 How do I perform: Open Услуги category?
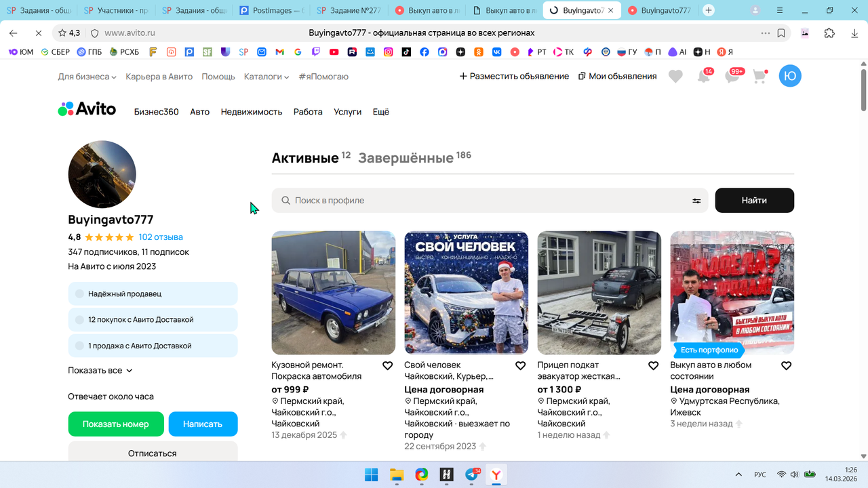[x=348, y=112]
